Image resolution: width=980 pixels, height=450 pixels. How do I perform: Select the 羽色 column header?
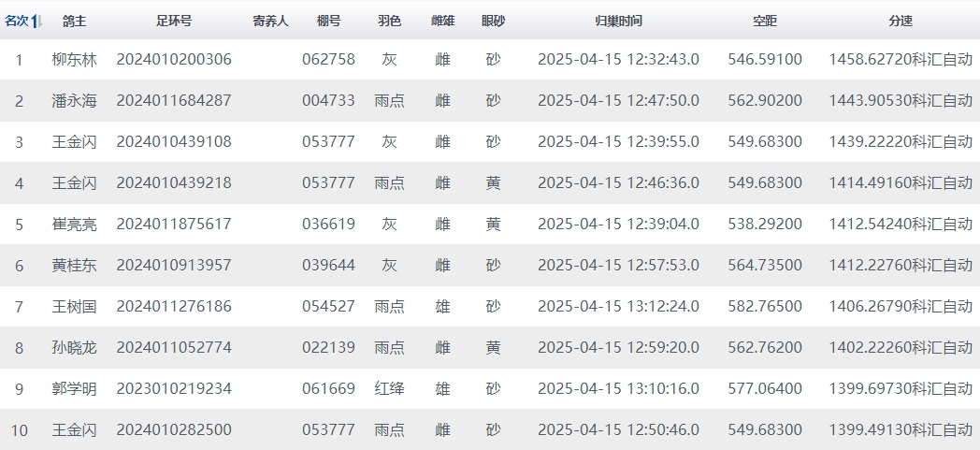click(390, 21)
